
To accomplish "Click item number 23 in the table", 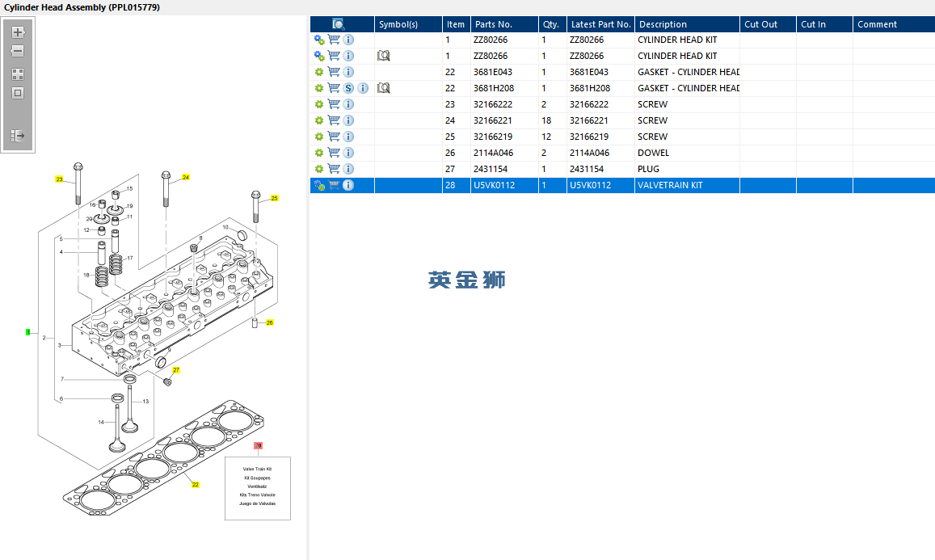I will tap(456, 103).
